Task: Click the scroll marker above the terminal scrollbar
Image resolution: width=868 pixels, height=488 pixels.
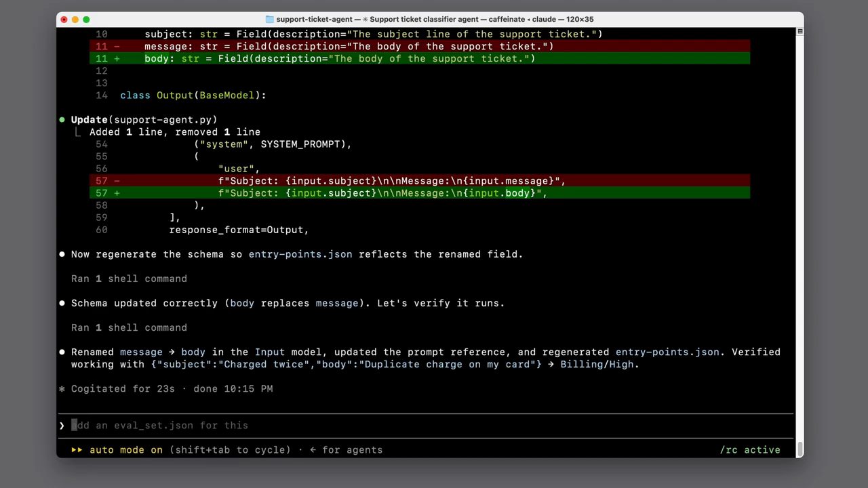Action: click(x=800, y=31)
